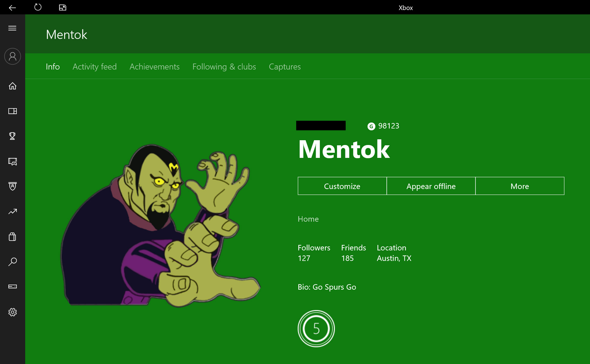The width and height of the screenshot is (590, 364).
Task: Open the Connection console icon in sidebar
Action: (x=12, y=287)
